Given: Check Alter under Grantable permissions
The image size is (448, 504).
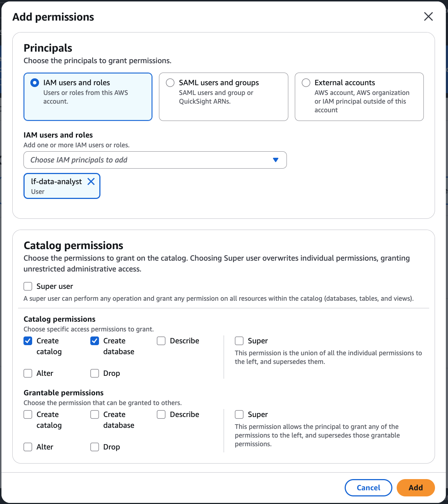Looking at the screenshot, I should [x=28, y=447].
